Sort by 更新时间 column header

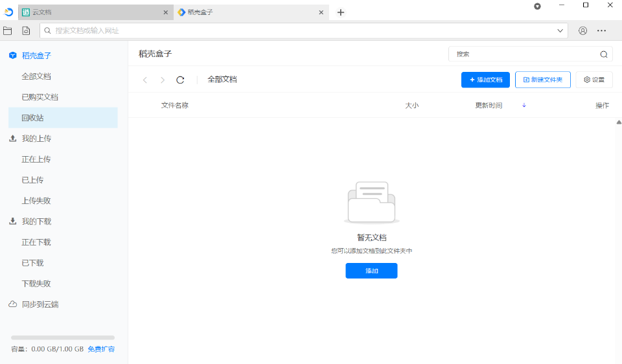pos(489,105)
